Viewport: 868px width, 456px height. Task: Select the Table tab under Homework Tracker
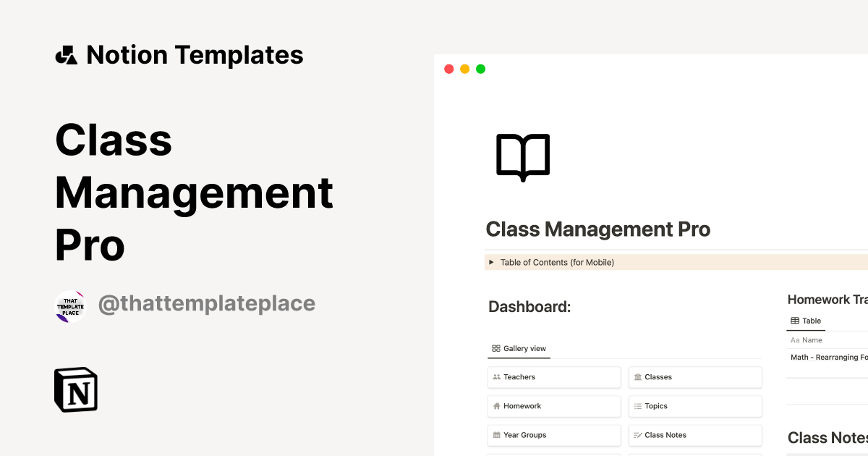pos(806,321)
